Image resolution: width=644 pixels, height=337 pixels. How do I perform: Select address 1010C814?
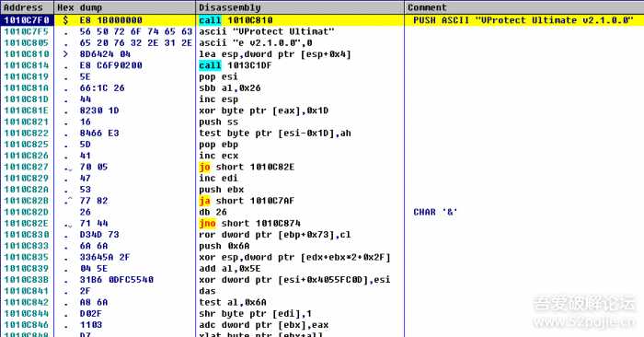[x=27, y=65]
